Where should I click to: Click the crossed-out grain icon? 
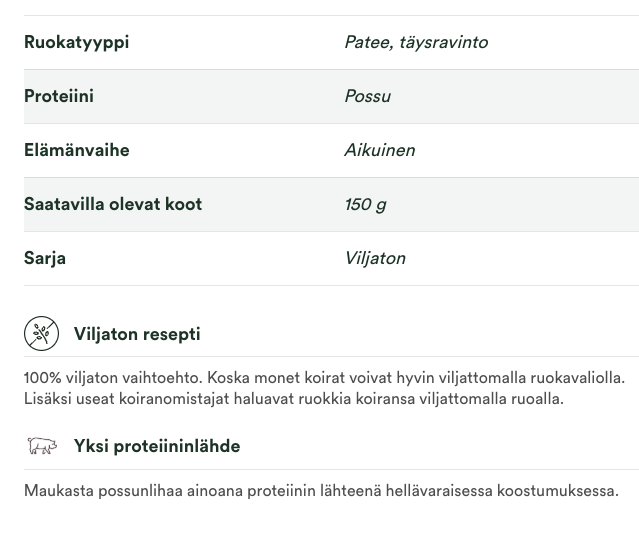[x=41, y=334]
